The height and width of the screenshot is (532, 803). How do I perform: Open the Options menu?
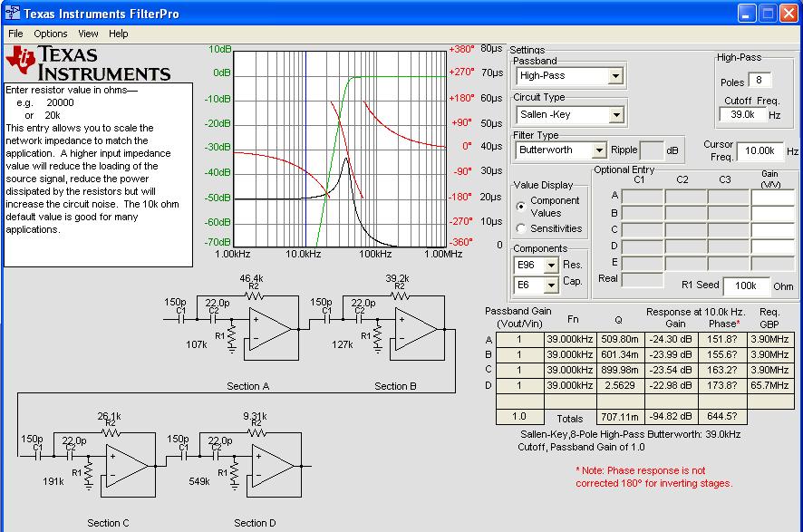pos(50,34)
